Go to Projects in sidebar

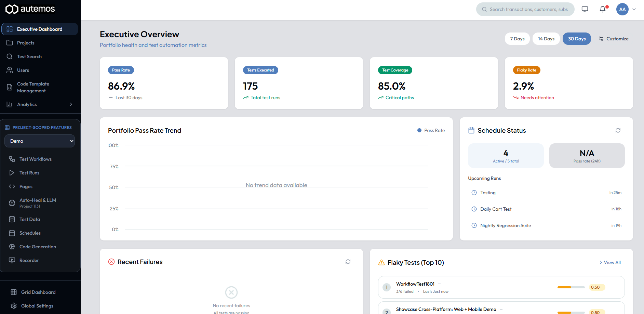tap(40, 43)
